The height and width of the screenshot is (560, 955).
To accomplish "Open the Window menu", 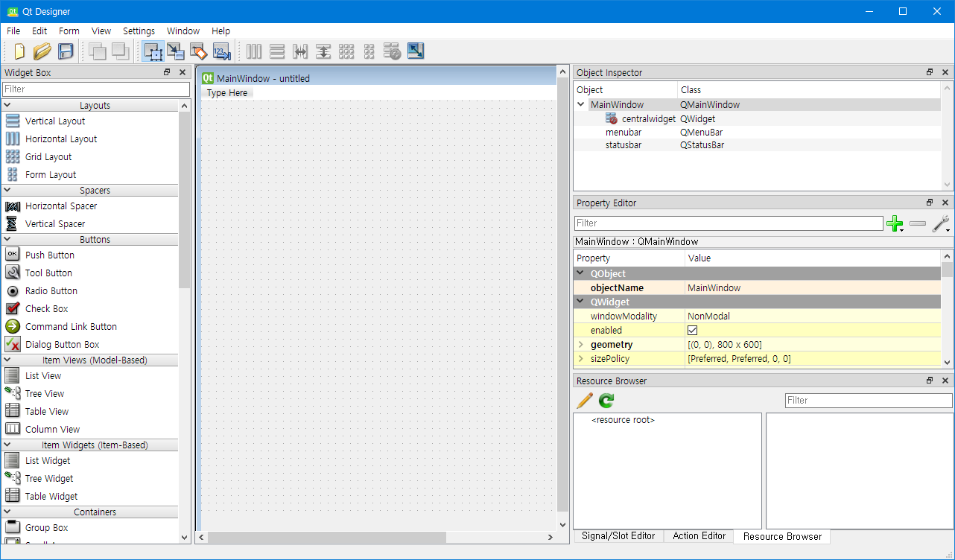I will coord(183,31).
